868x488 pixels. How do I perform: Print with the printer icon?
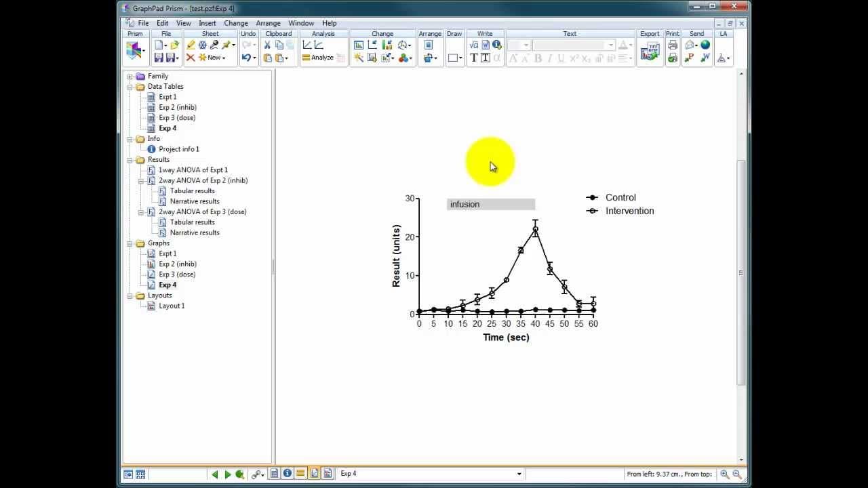(672, 45)
